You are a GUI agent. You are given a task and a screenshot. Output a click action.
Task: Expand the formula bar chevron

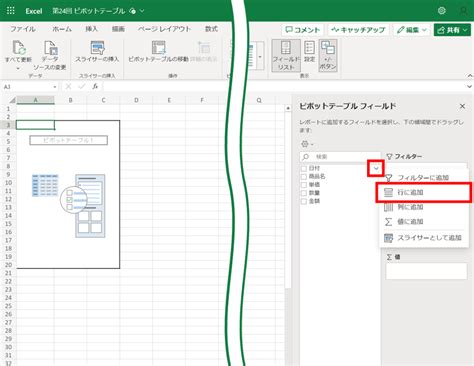click(469, 87)
